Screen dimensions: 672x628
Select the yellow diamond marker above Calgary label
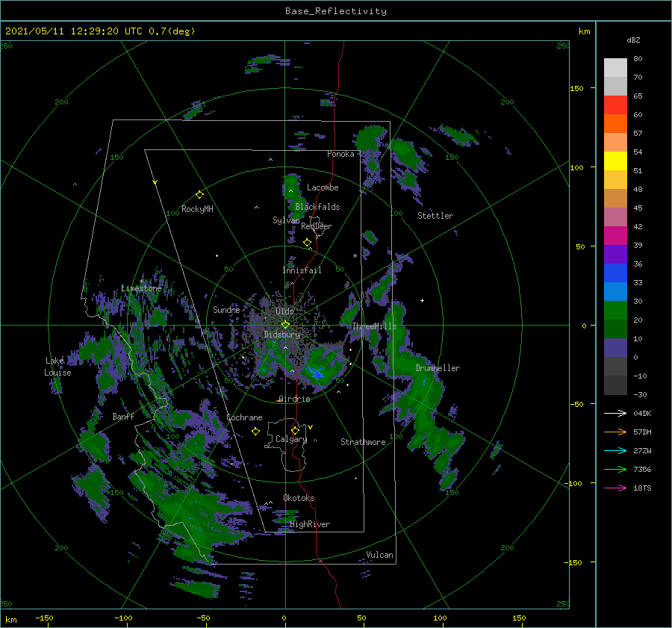tap(295, 430)
